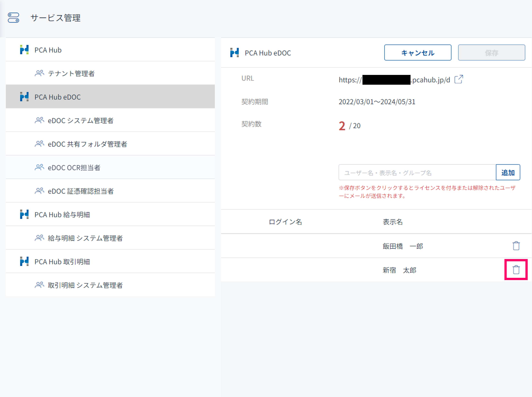532x397 pixels.
Task: Select eDOC 証憑確認担当者 item
Action: click(x=81, y=191)
